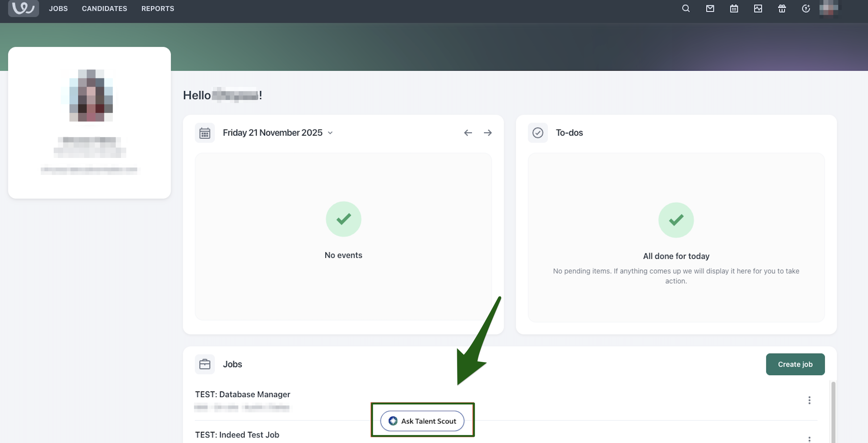The image size is (868, 443).
Task: Click the gift box icon
Action: pyautogui.click(x=782, y=8)
